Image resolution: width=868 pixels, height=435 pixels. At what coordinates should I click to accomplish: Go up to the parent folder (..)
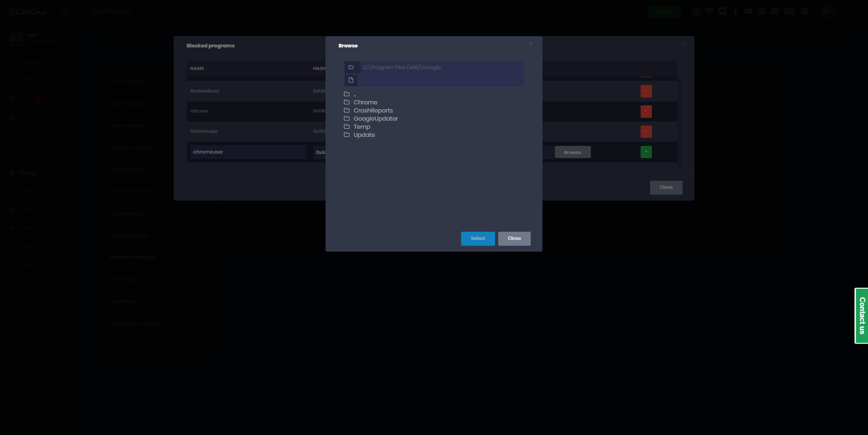click(x=350, y=94)
